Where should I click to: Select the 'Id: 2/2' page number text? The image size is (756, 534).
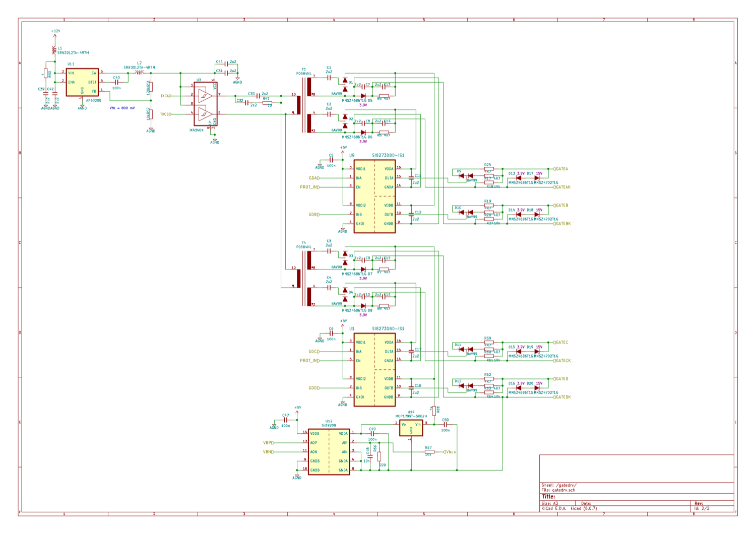(x=702, y=508)
